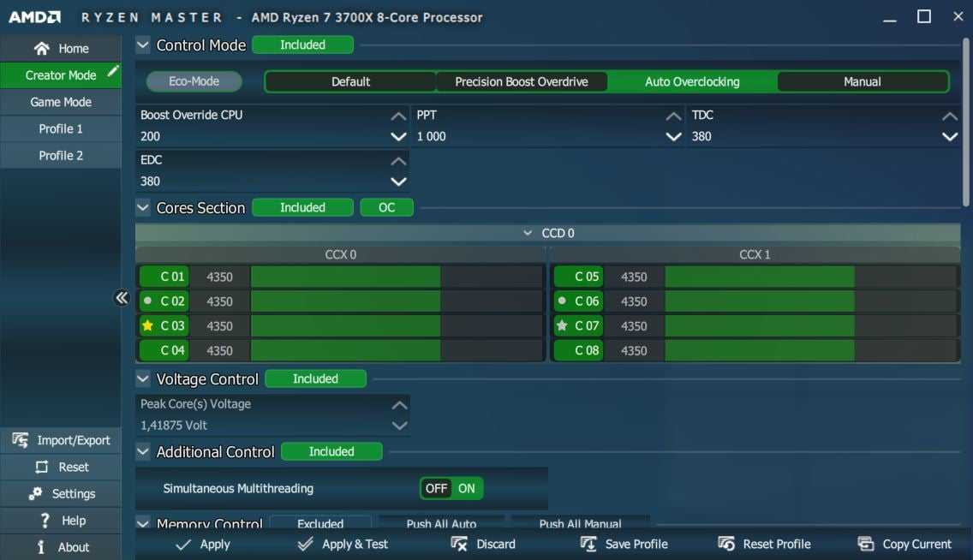Click the Import/Export icon
Viewport: 973px width, 560px height.
pyautogui.click(x=21, y=440)
